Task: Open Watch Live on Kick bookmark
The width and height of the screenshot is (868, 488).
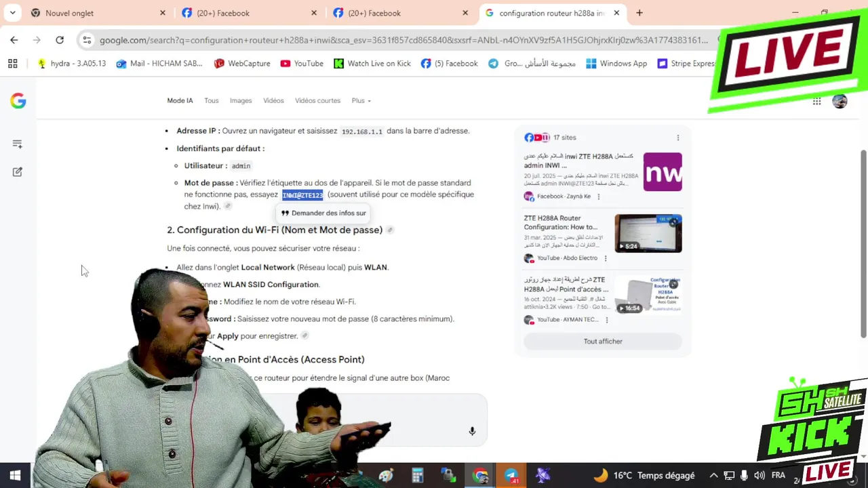Action: pos(372,63)
